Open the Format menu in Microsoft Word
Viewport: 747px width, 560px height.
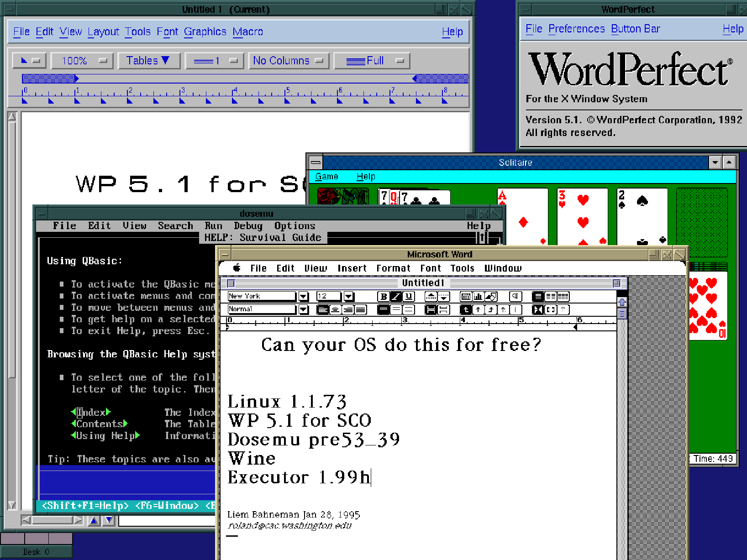coord(393,268)
